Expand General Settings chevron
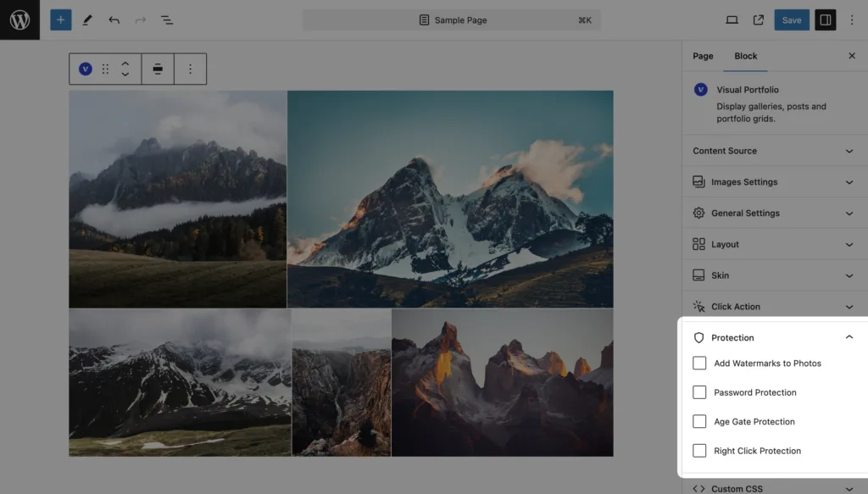The image size is (868, 494). click(849, 213)
